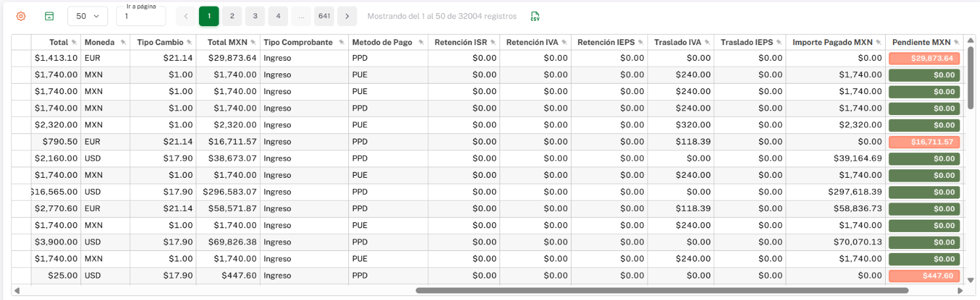Select the $297,618.39 Importe Pagado cell
Image resolution: width=980 pixels, height=300 pixels.
(x=836, y=192)
